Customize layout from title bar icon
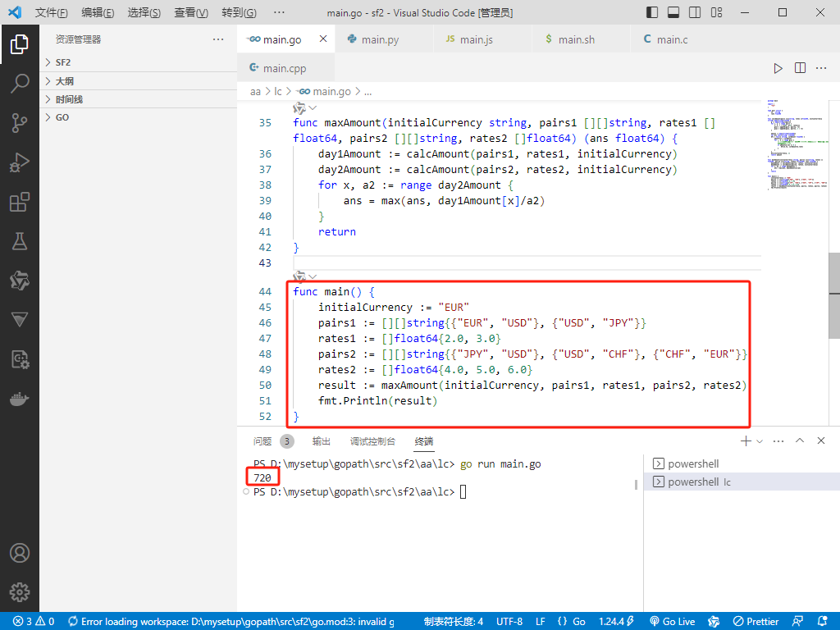This screenshot has height=630, width=840. (x=716, y=12)
